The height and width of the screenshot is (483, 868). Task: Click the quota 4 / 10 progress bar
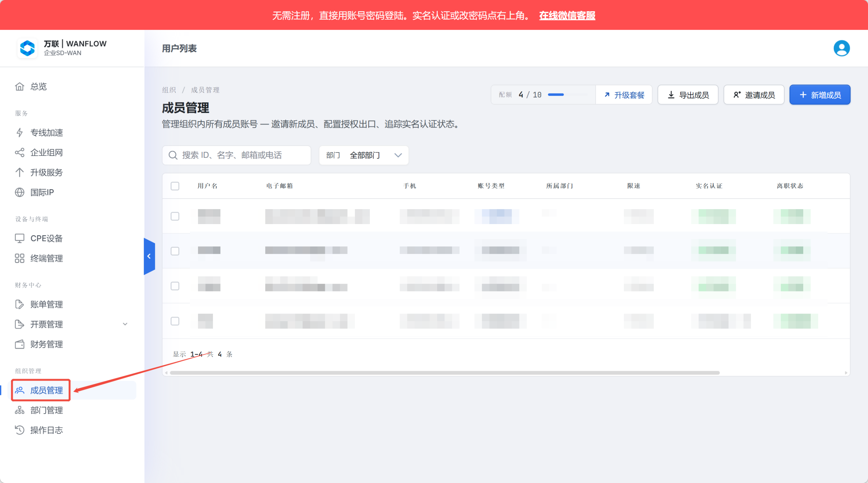pos(567,95)
